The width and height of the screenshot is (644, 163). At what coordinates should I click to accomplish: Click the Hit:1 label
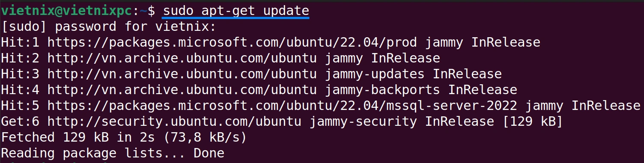20,42
